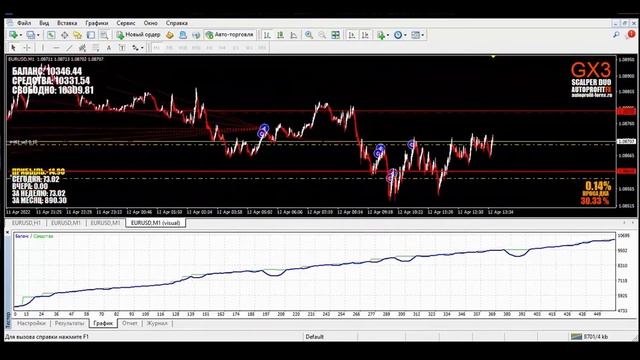Screen dimensions: 640x360
Task: Click the БАЛАНС: 10346.44 label on chart
Action: point(47,72)
